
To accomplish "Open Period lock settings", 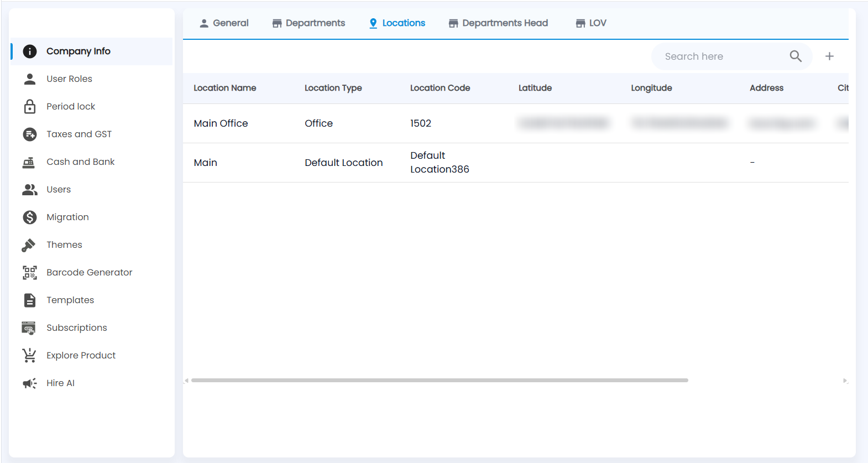I will (92, 107).
